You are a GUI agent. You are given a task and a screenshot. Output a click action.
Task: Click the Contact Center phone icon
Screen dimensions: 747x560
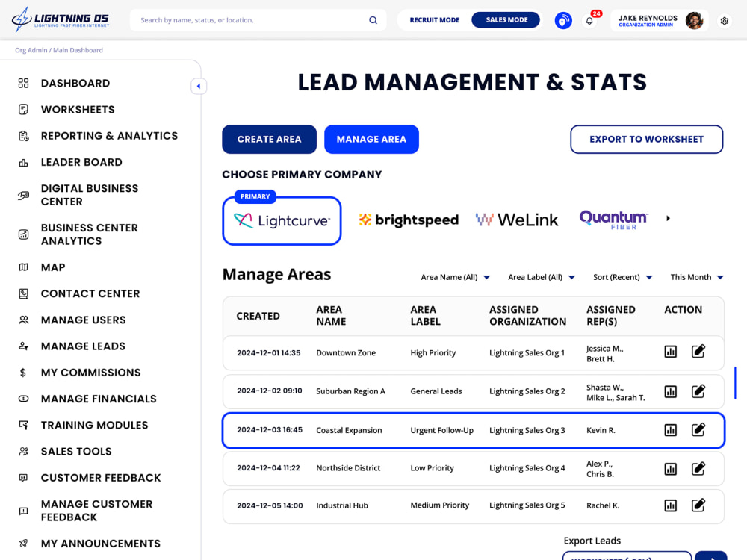tap(23, 293)
